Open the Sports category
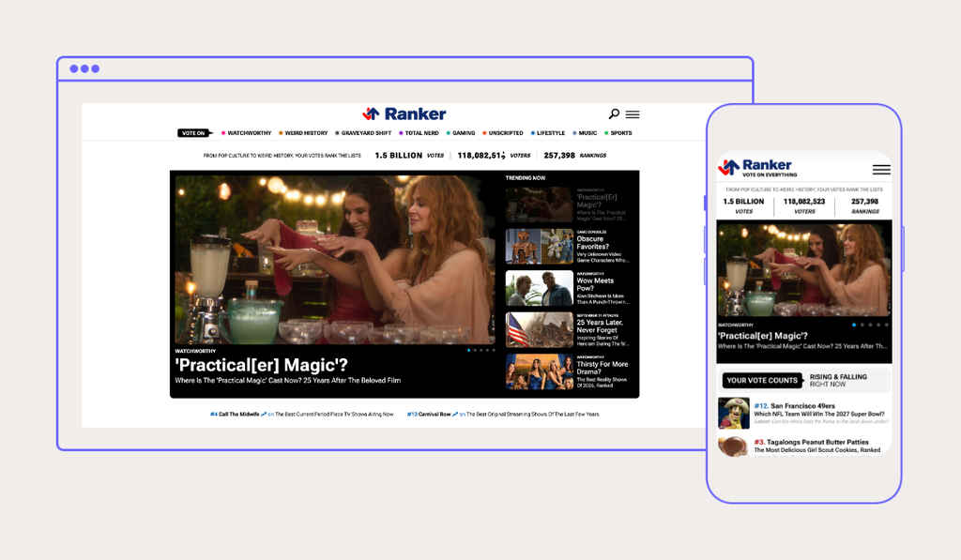 [x=618, y=133]
